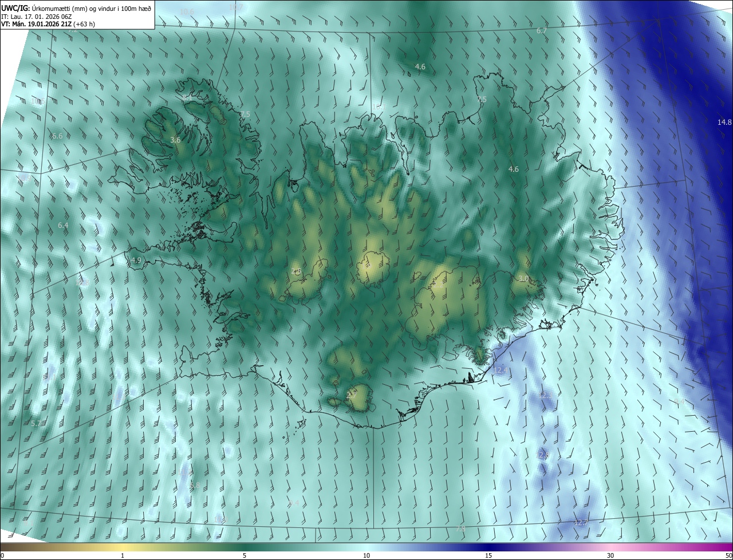The width and height of the screenshot is (733, 560).
Task: Click the map value '12.4'
Action: 501,370
